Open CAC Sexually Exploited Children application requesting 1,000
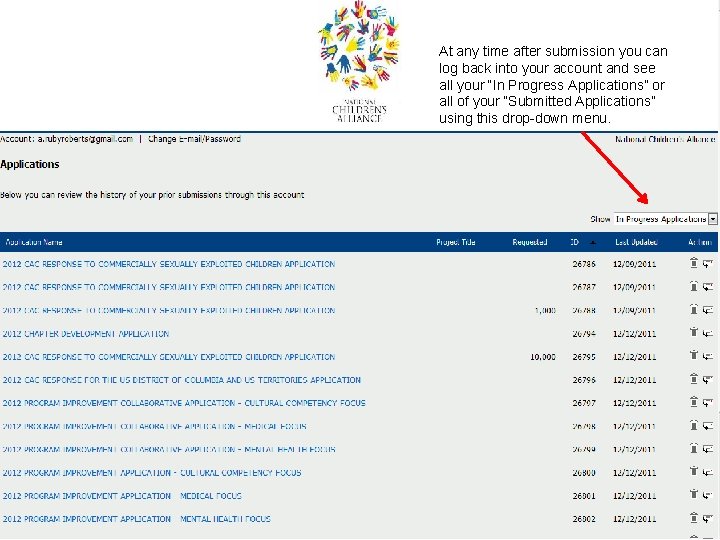This screenshot has height=540, width=720. click(169, 310)
